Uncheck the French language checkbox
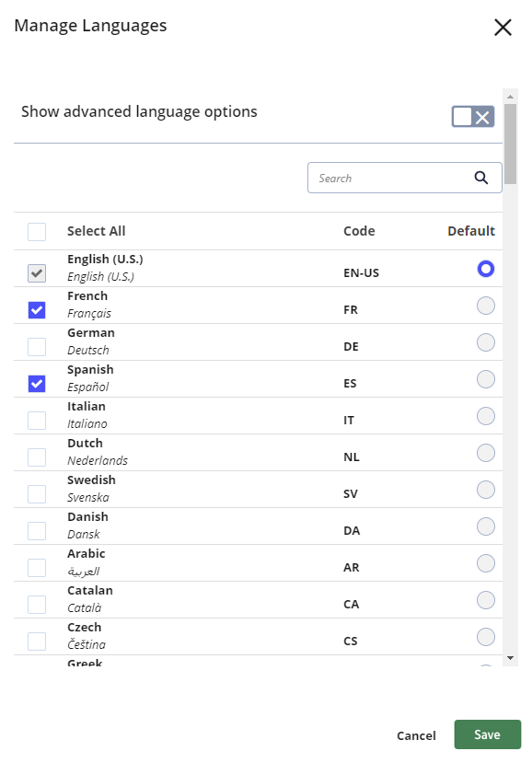 37,309
